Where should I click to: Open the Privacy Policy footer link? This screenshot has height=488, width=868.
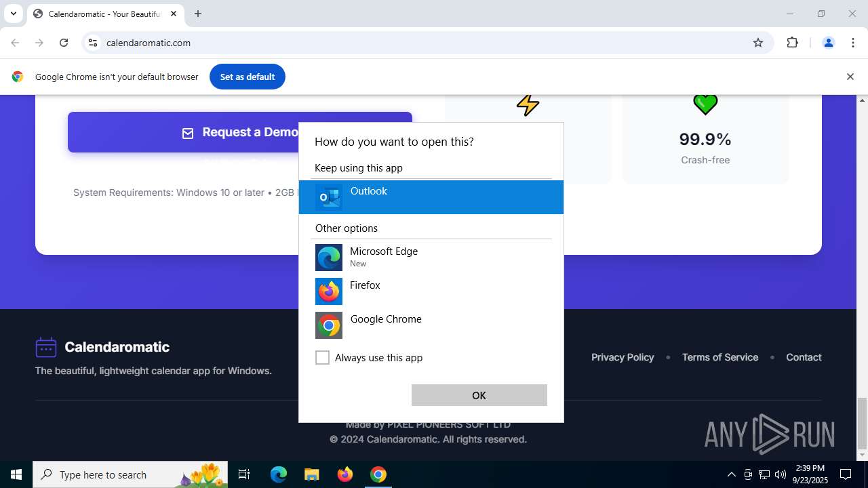tap(623, 357)
